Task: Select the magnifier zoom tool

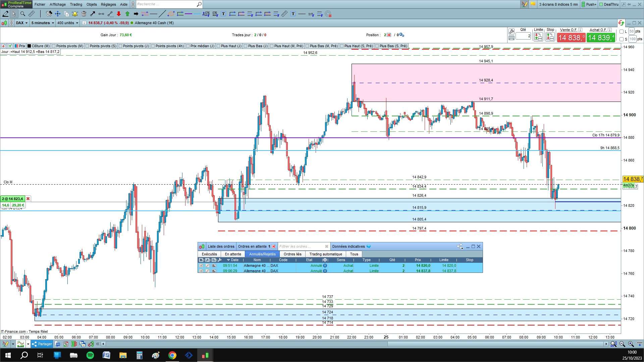Action: (x=23, y=14)
